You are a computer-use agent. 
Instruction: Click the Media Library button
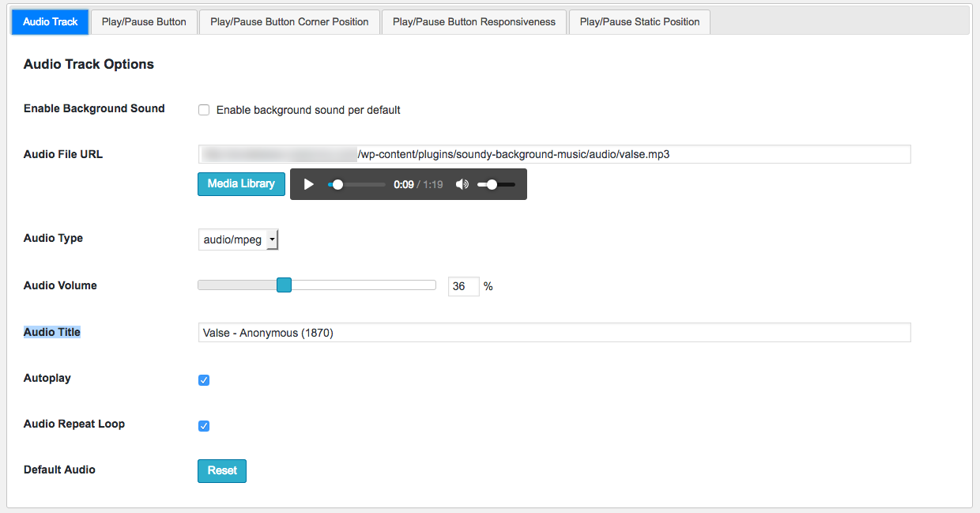241,183
